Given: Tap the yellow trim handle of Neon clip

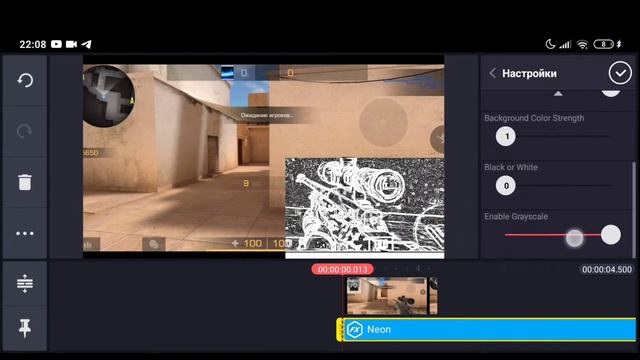Looking at the screenshot, I should coord(340,329).
